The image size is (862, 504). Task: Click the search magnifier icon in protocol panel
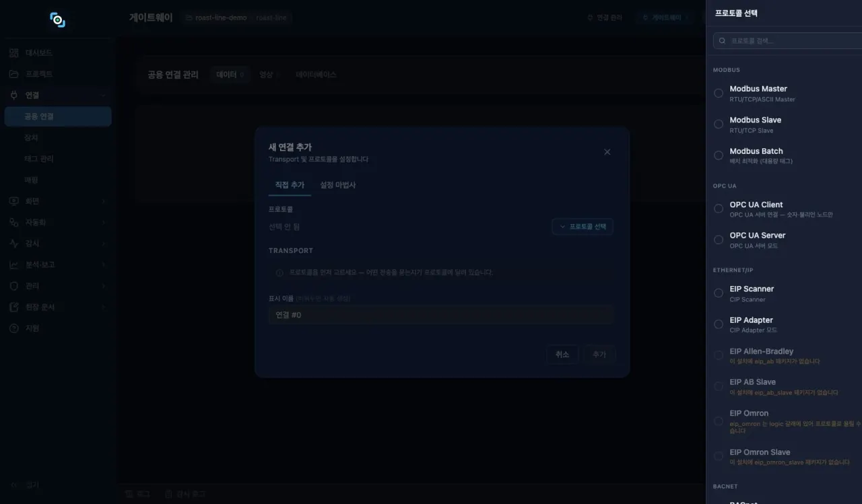[x=723, y=41]
